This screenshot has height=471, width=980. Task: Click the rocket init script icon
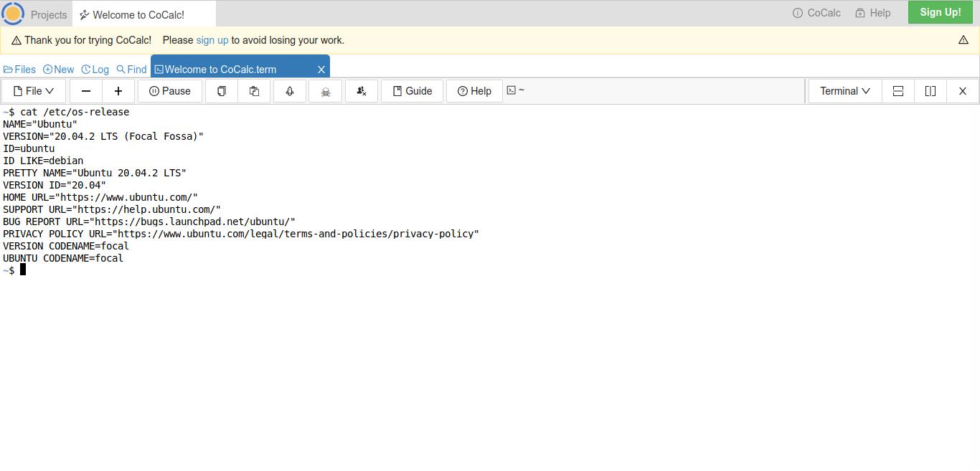(x=290, y=91)
